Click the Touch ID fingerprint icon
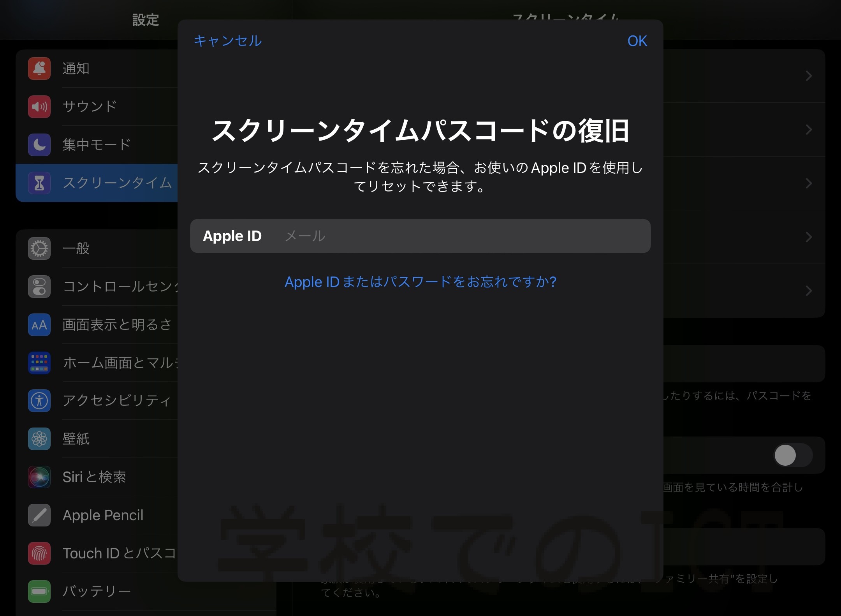The width and height of the screenshot is (841, 616). point(39,553)
